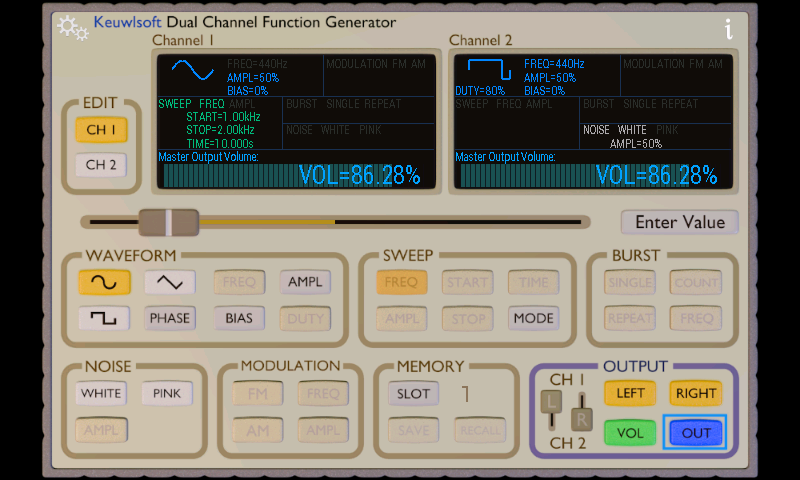Click the L channel routing switch
The image size is (800, 480).
[551, 402]
